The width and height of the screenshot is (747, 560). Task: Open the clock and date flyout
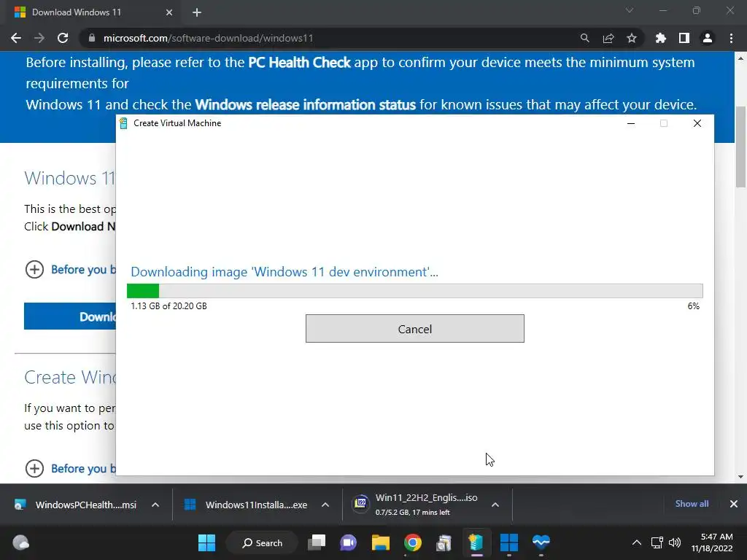[712, 542]
